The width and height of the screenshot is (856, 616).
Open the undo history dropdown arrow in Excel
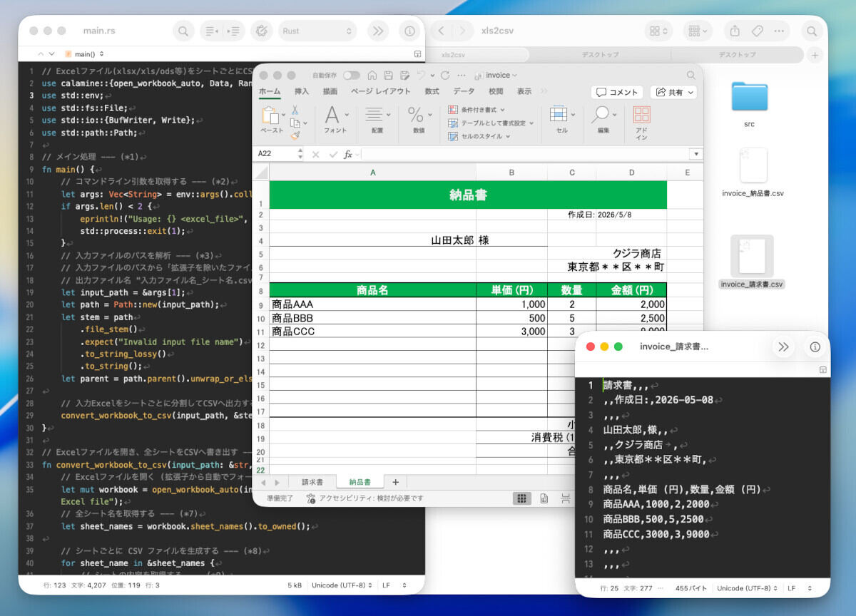tap(431, 76)
